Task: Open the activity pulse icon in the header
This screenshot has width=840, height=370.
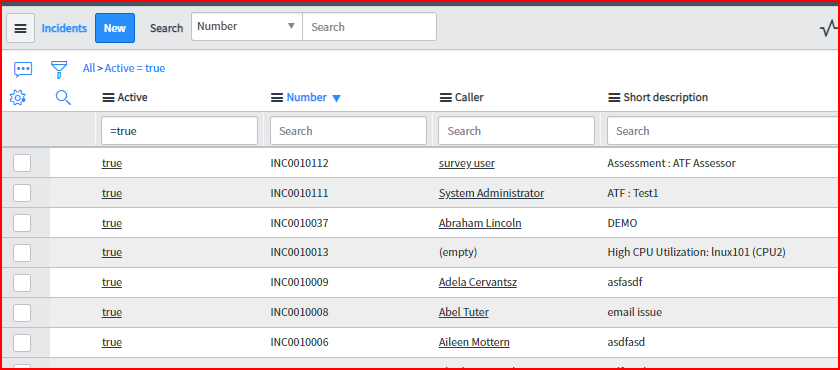Action: click(829, 28)
